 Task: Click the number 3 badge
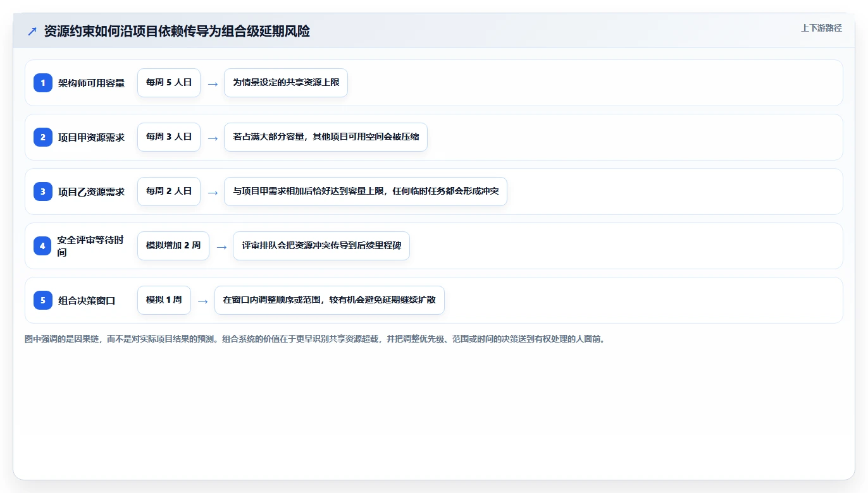pyautogui.click(x=43, y=192)
